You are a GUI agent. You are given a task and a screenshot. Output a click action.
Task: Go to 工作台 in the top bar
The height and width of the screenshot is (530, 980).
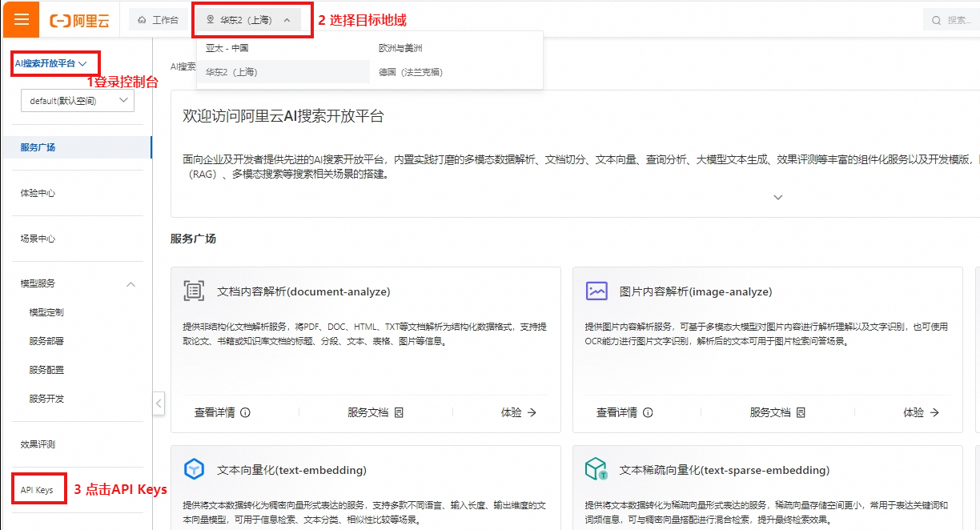click(x=158, y=19)
